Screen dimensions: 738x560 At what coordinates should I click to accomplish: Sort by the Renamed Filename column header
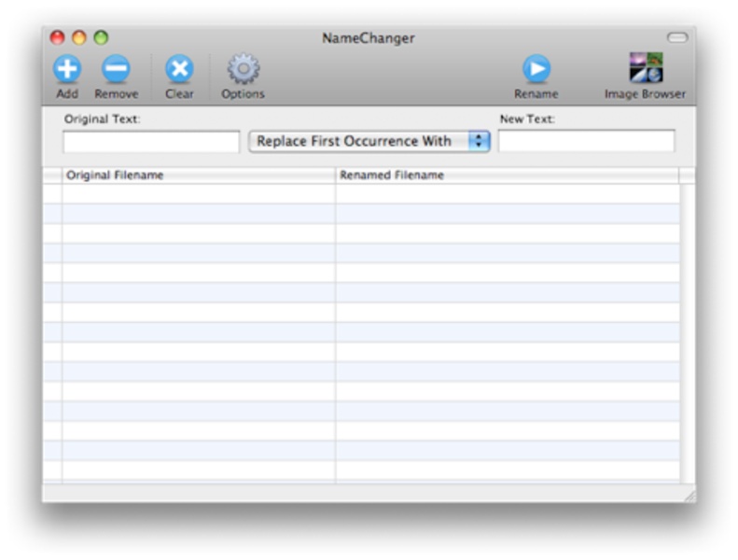(x=508, y=175)
